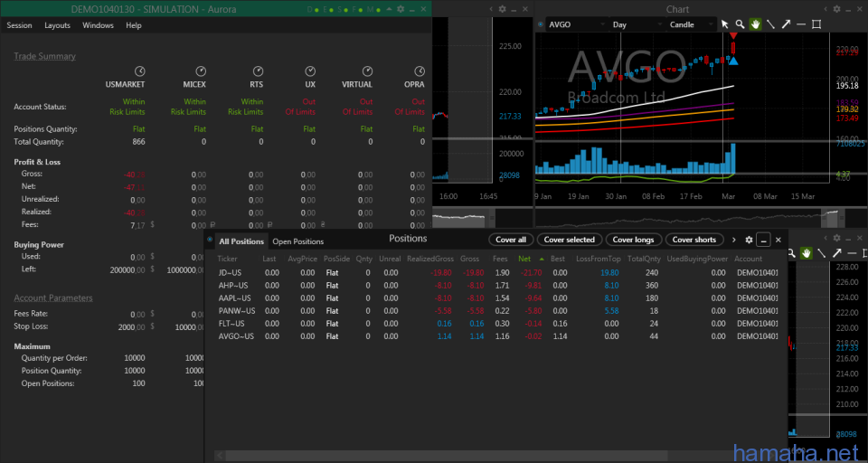This screenshot has height=463, width=868.
Task: Click the Cover shorts button
Action: 694,240
